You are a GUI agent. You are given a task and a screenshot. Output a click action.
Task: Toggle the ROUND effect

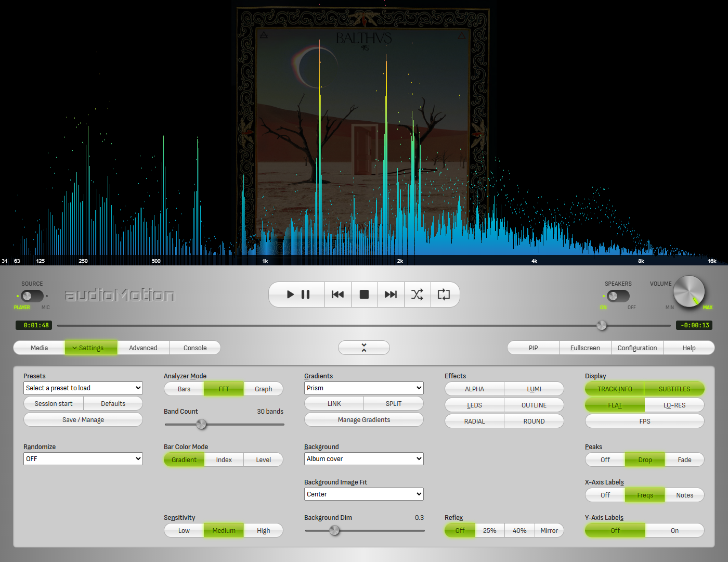coord(534,421)
